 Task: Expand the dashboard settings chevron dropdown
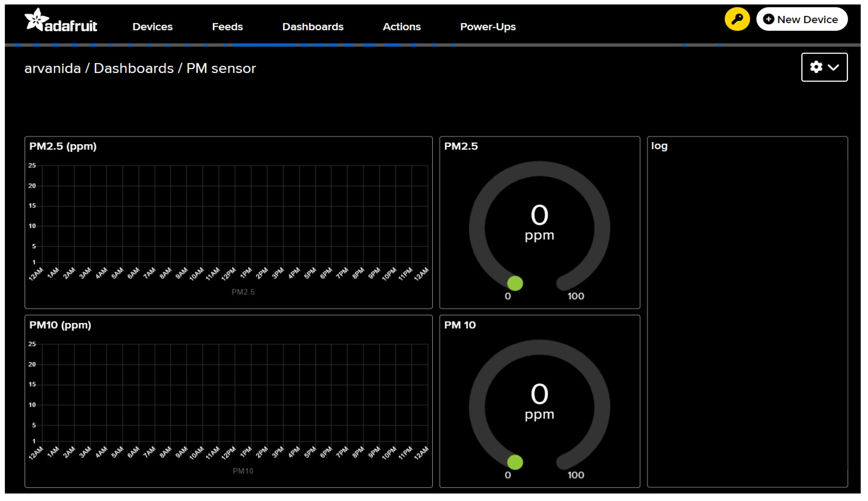click(x=833, y=68)
